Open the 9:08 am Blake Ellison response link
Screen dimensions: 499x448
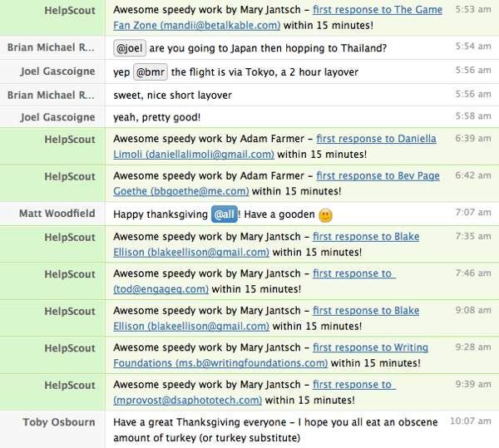pyautogui.click(x=266, y=318)
